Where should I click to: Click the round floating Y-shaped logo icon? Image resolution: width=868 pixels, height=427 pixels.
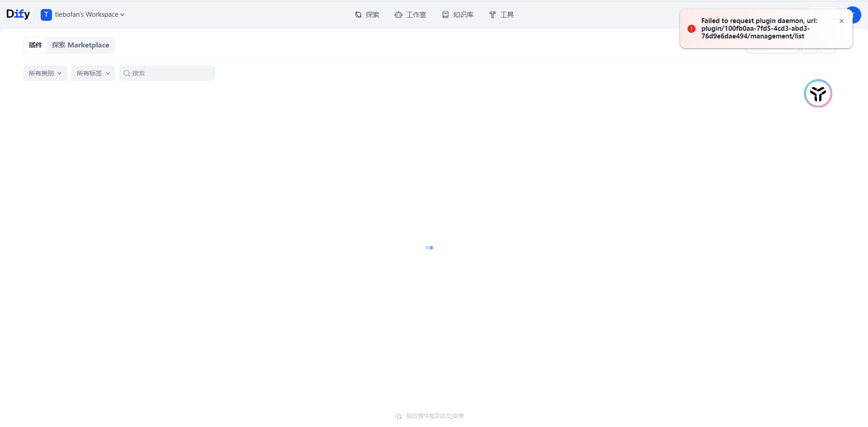(818, 94)
